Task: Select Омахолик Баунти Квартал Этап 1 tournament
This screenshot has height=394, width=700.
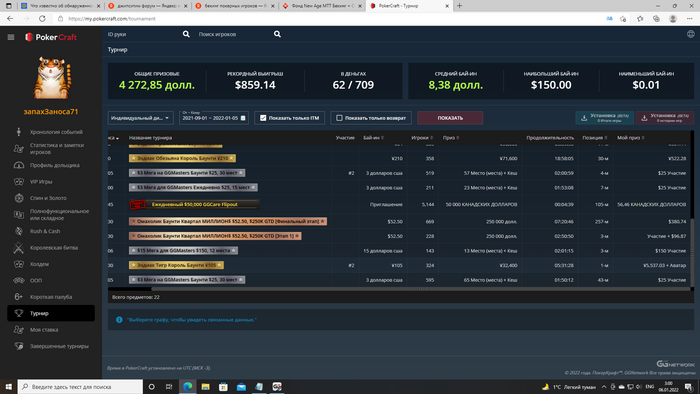Action: 215,236
